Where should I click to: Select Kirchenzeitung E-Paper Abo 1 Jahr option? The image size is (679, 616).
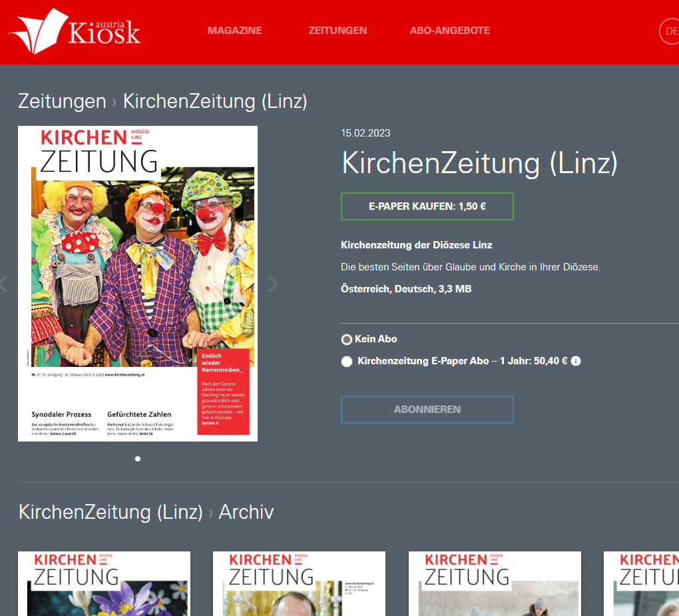pos(347,362)
